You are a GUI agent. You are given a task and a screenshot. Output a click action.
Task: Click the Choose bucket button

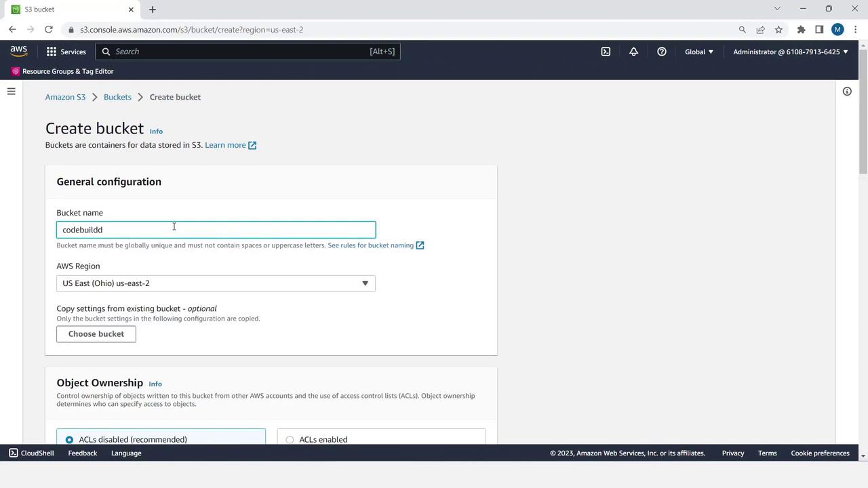point(96,334)
